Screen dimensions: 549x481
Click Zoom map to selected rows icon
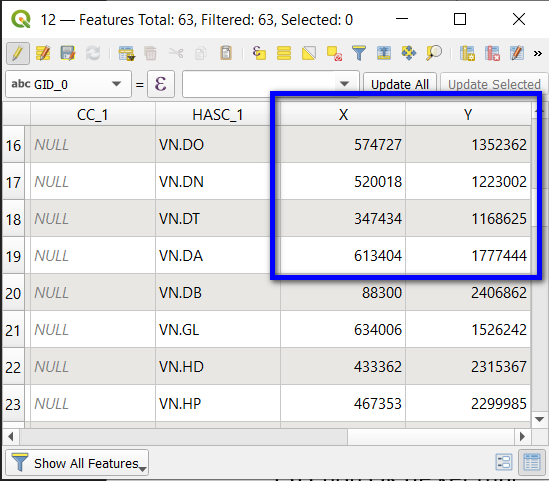click(433, 54)
